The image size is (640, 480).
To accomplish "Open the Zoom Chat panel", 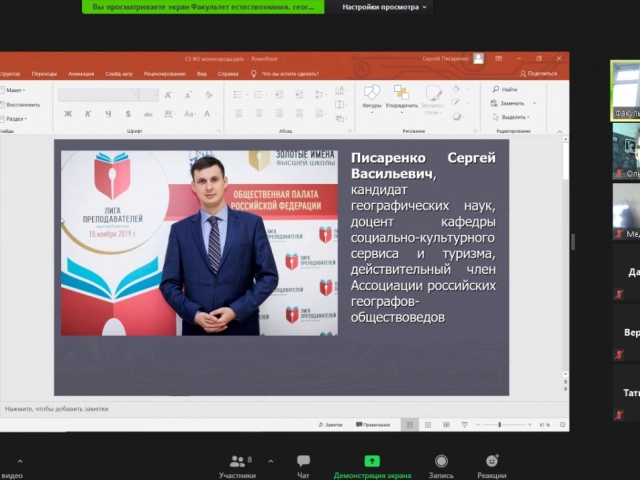I will pos(303,466).
